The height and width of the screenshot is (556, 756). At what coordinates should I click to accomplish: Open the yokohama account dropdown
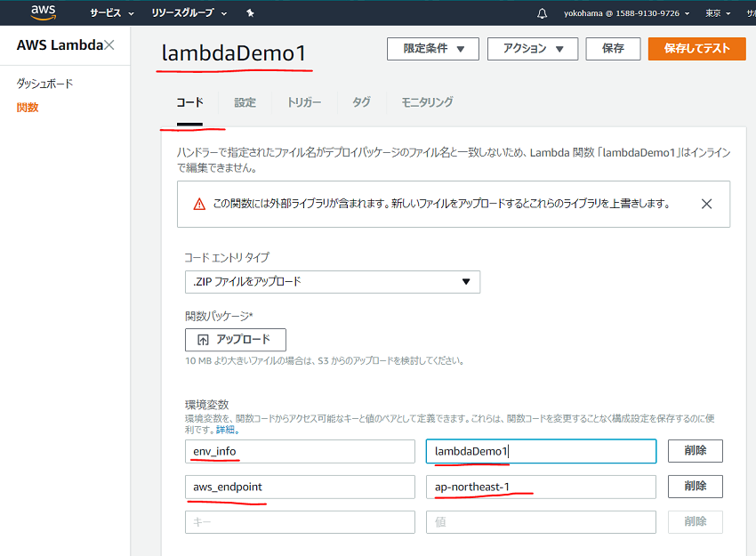(x=627, y=13)
